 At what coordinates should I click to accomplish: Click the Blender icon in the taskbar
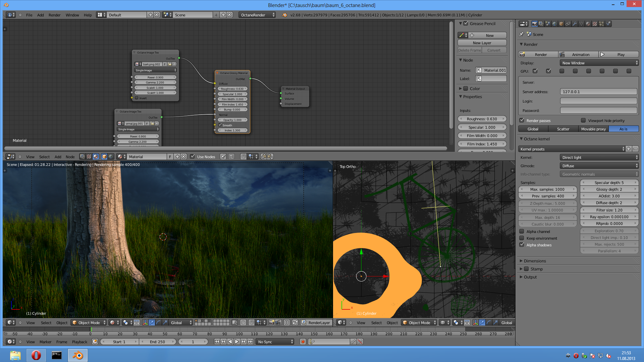(78, 355)
